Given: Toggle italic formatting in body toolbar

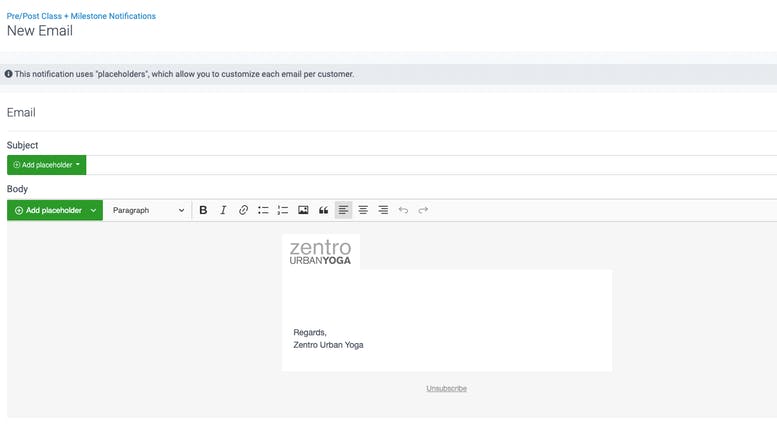Looking at the screenshot, I should click(x=223, y=210).
